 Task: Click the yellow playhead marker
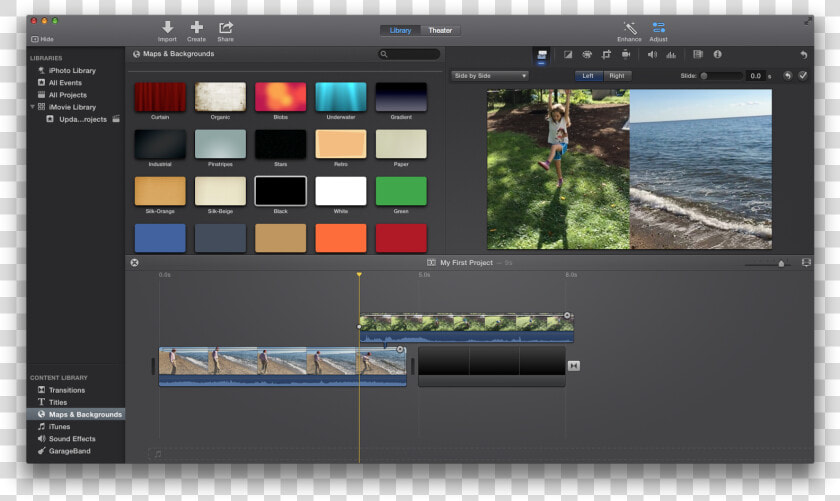point(359,274)
